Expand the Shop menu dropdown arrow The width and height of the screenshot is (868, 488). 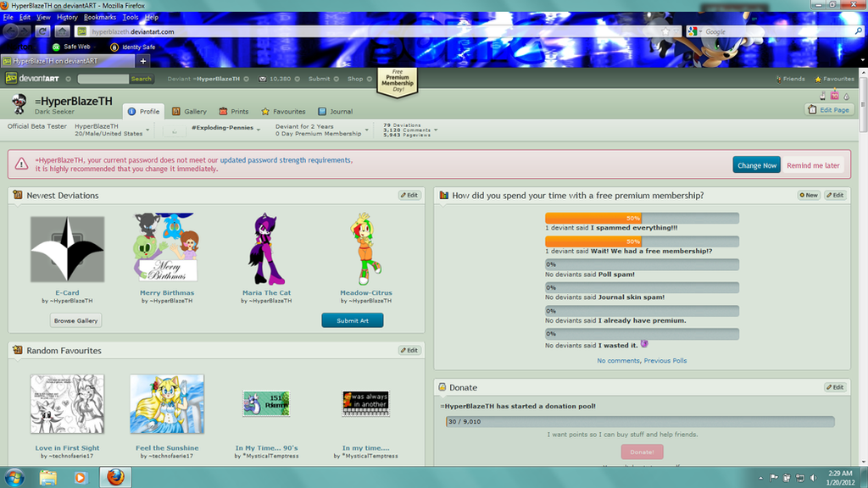click(370, 79)
